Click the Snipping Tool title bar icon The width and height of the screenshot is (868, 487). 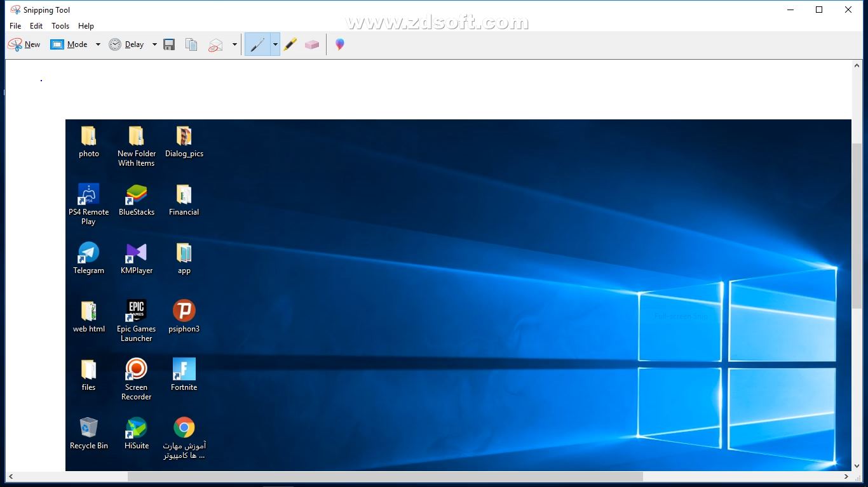(15, 10)
